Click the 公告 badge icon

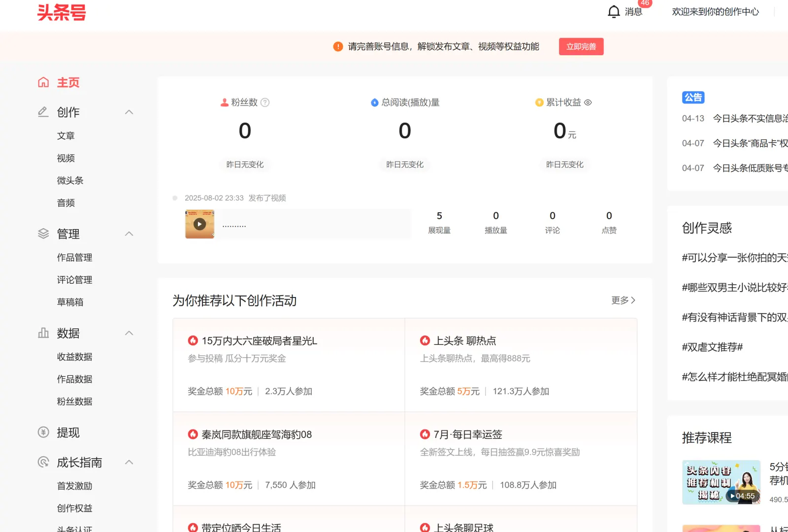(x=693, y=98)
